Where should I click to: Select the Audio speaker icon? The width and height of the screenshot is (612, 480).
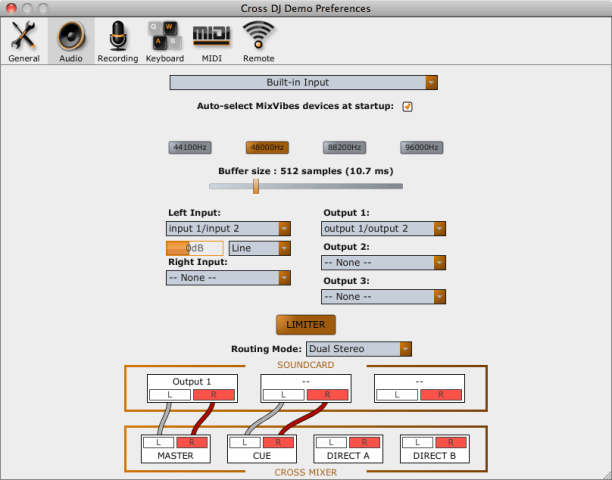coord(71,36)
